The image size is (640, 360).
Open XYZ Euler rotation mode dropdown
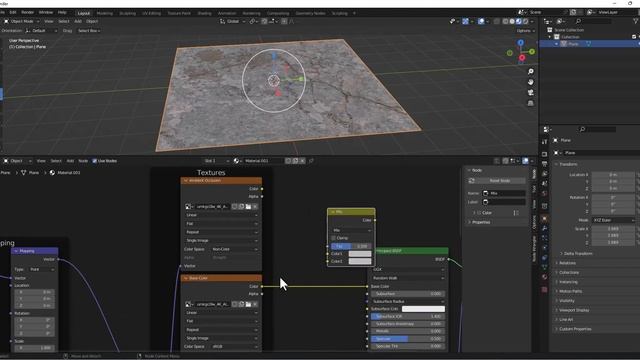(613, 220)
